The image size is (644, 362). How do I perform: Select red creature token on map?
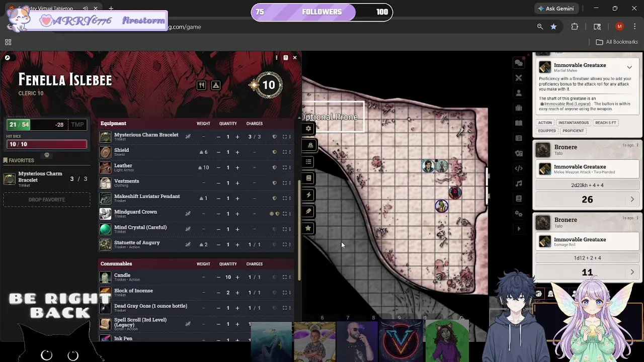(x=455, y=192)
